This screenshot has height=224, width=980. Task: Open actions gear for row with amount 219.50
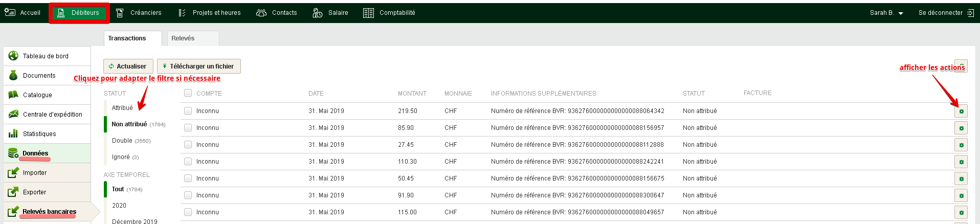(961, 111)
